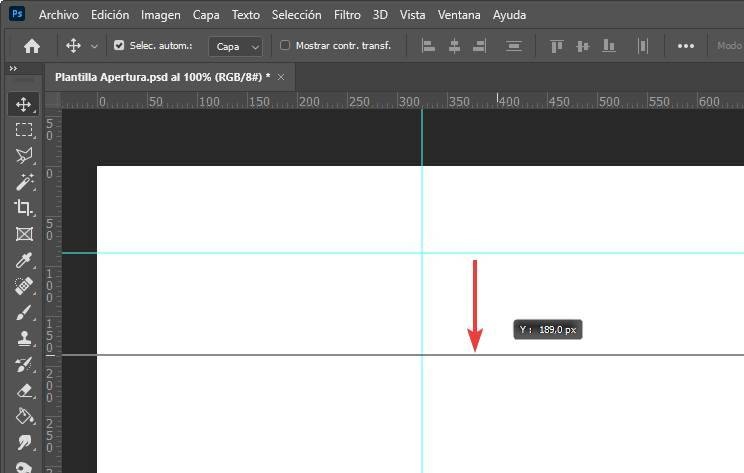The width and height of the screenshot is (744, 473).
Task: Align left edges icon
Action: point(428,46)
